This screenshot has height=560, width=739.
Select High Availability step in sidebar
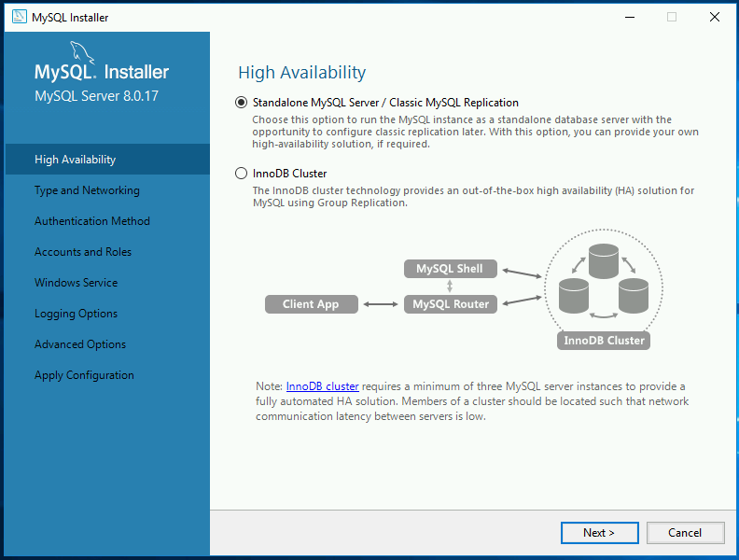107,160
